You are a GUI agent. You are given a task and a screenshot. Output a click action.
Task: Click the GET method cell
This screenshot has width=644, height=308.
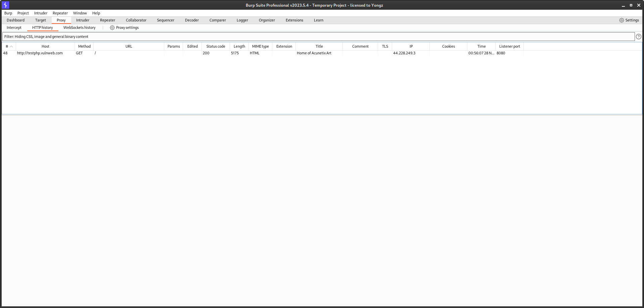coord(84,53)
